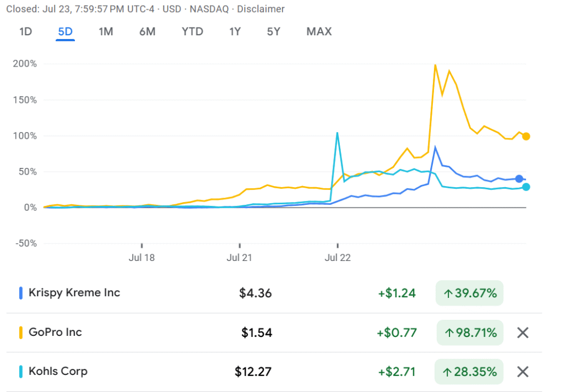The height and width of the screenshot is (392, 564).
Task: Click the $12.27 Kohls price
Action: click(x=253, y=372)
